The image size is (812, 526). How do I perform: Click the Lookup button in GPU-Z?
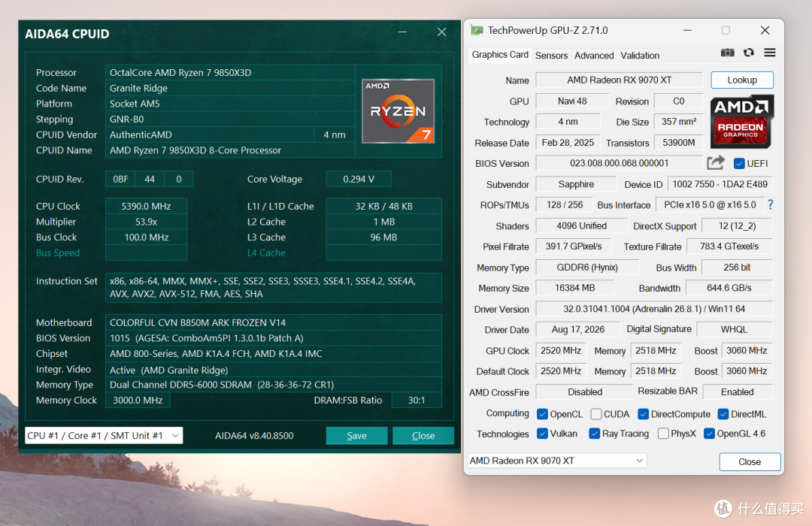742,80
